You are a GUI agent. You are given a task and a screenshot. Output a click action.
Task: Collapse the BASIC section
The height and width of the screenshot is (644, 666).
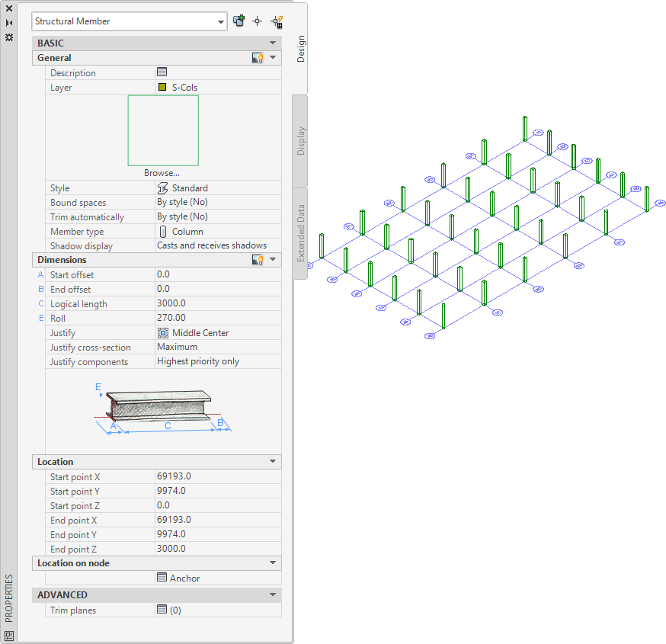click(273, 43)
